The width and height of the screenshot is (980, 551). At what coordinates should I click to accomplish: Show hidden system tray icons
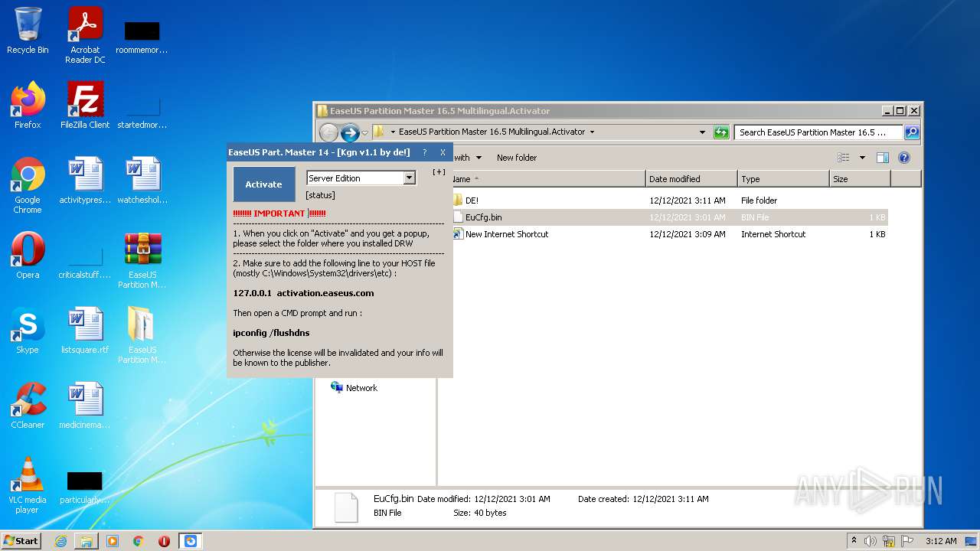854,541
